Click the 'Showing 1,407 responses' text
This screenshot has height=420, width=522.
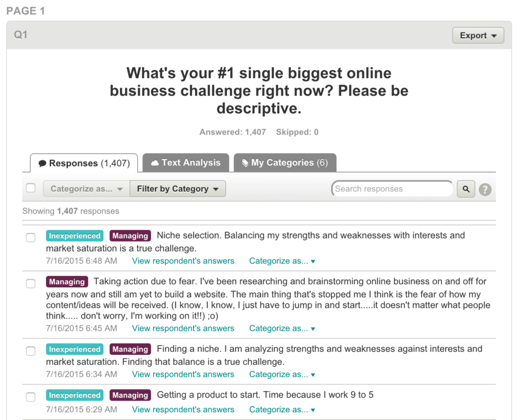point(70,211)
